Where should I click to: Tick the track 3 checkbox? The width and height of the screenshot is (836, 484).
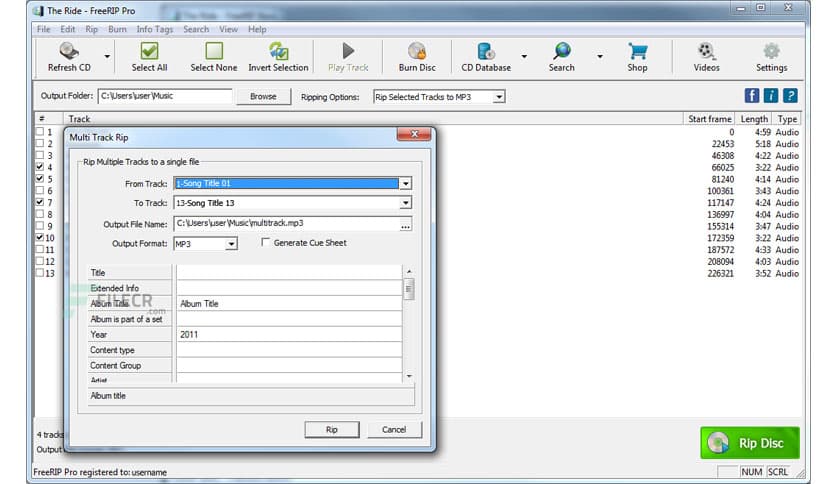[x=40, y=155]
